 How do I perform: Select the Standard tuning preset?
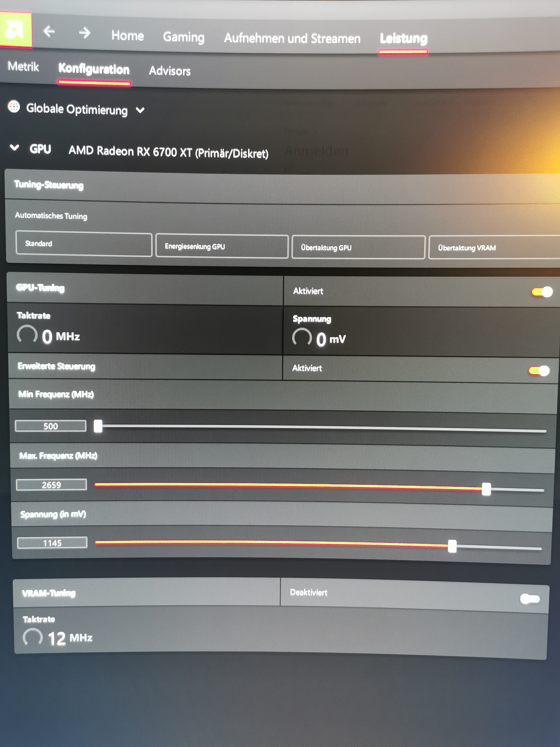coord(84,244)
